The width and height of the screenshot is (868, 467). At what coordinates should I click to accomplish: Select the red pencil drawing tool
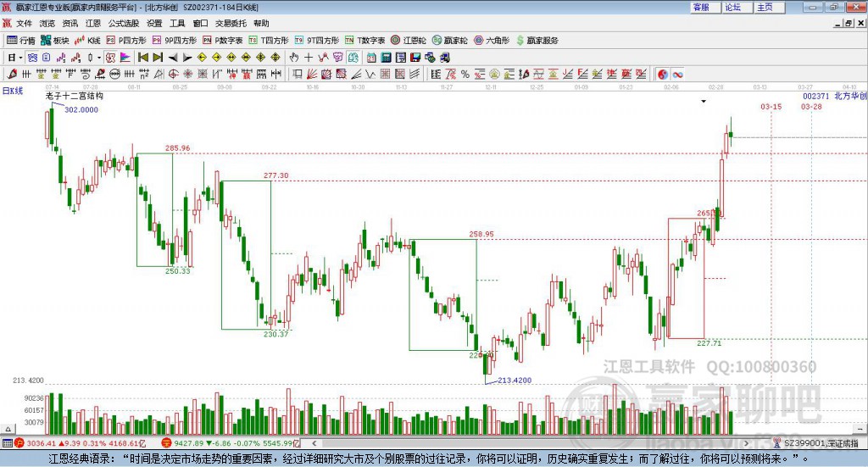tap(12, 74)
